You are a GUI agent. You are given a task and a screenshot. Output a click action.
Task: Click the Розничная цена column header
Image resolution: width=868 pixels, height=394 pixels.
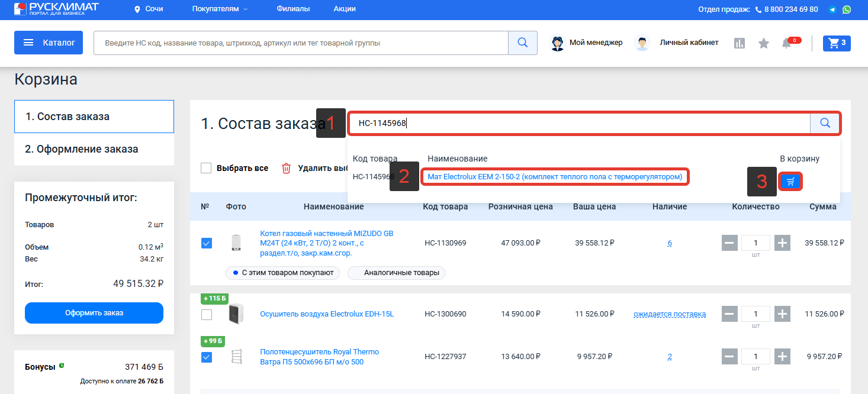520,206
